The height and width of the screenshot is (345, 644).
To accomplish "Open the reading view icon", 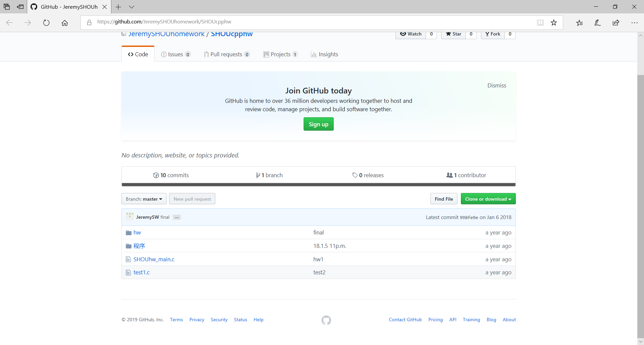I will 540,22.
